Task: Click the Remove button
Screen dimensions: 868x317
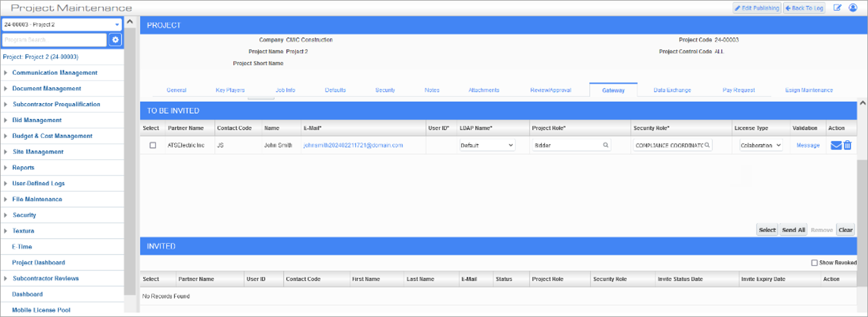Action: coord(822,230)
